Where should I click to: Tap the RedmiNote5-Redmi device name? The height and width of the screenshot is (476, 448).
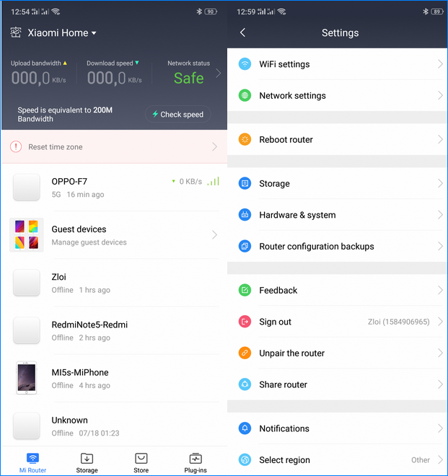(x=89, y=325)
